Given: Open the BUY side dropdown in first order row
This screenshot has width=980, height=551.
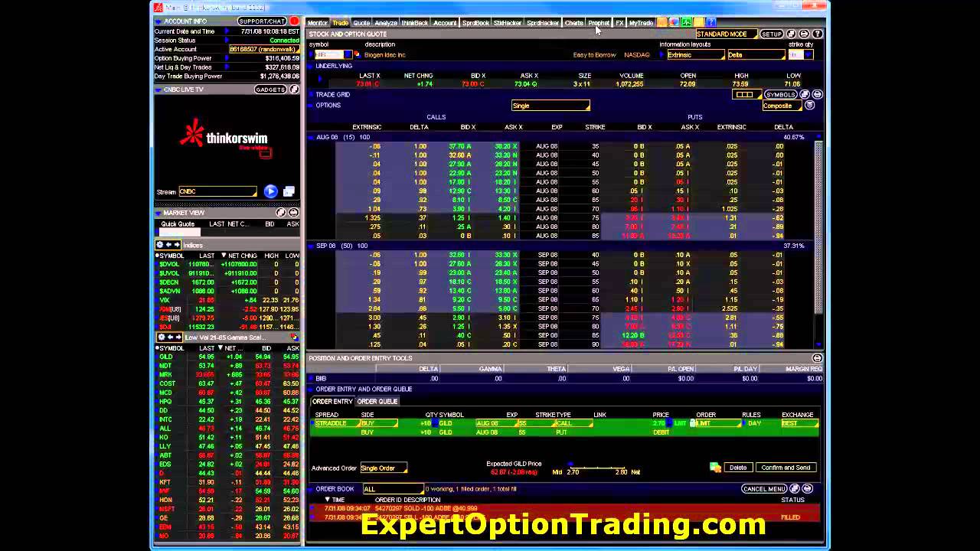Looking at the screenshot, I should pyautogui.click(x=378, y=423).
